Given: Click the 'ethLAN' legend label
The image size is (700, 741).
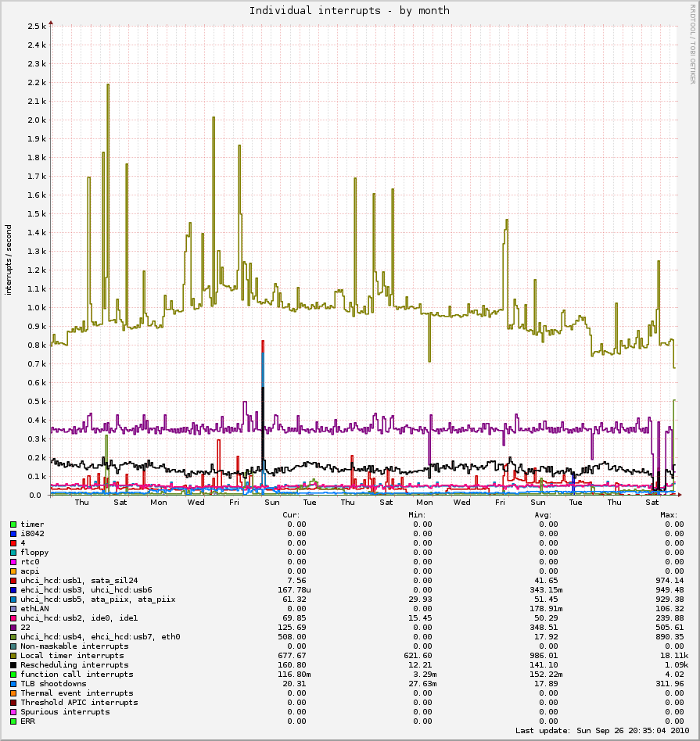Looking at the screenshot, I should (34, 609).
